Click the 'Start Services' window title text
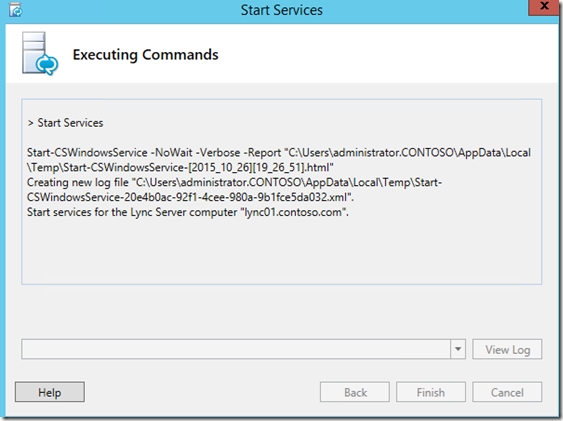563x421 pixels. (282, 10)
